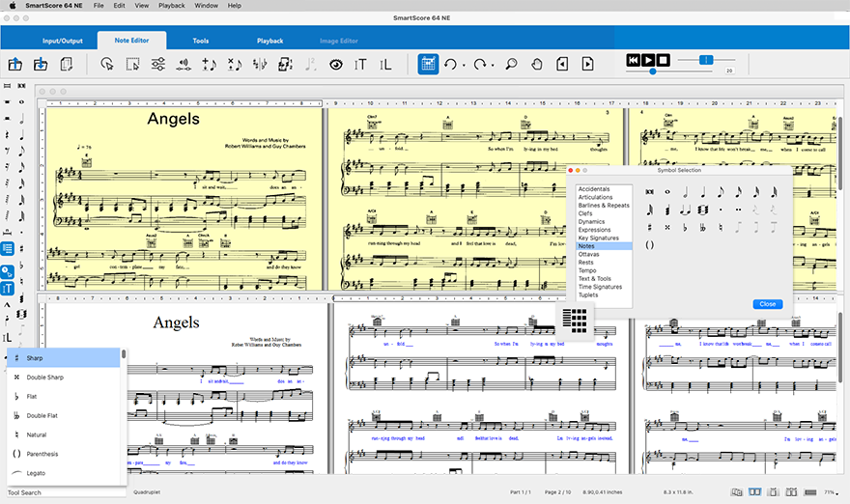
Task: Click the playback position slider knob
Action: click(x=653, y=71)
